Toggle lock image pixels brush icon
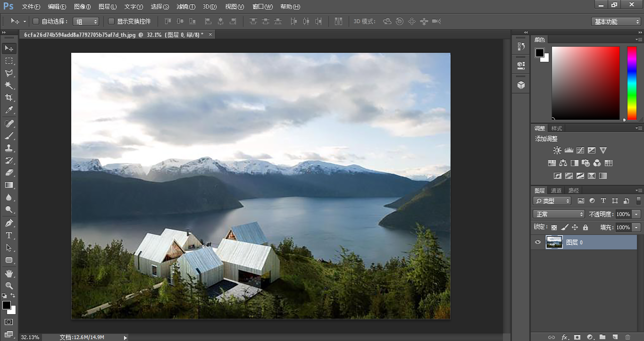This screenshot has height=341, width=644. 565,227
